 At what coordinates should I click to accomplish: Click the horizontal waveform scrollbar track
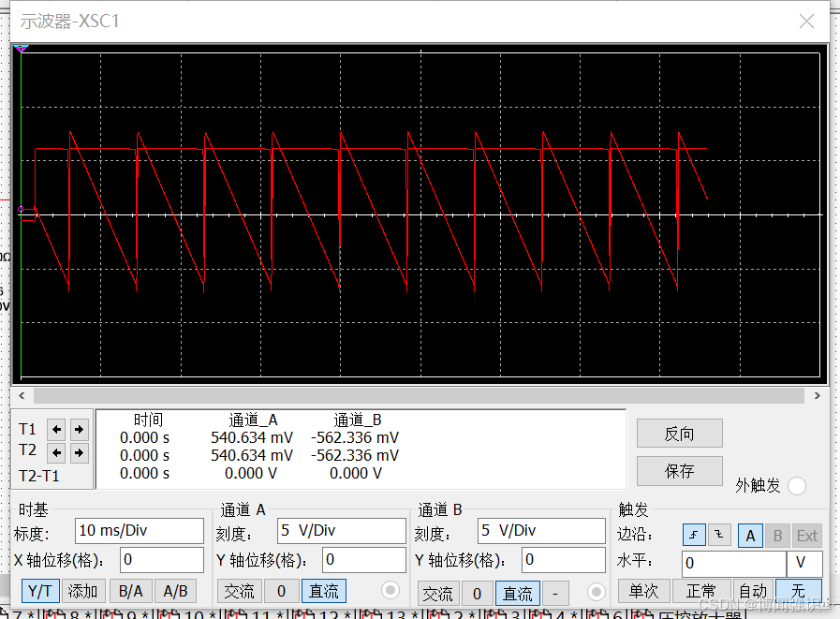419,395
